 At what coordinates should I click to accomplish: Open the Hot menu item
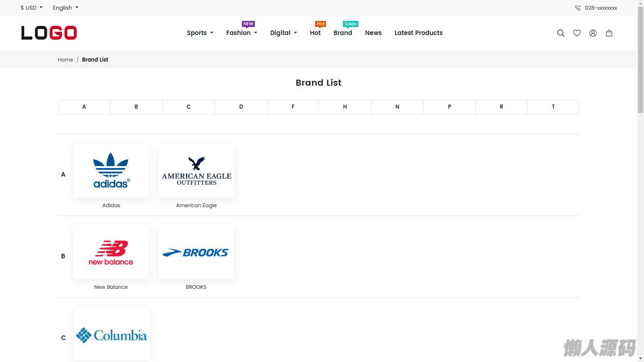pos(315,33)
